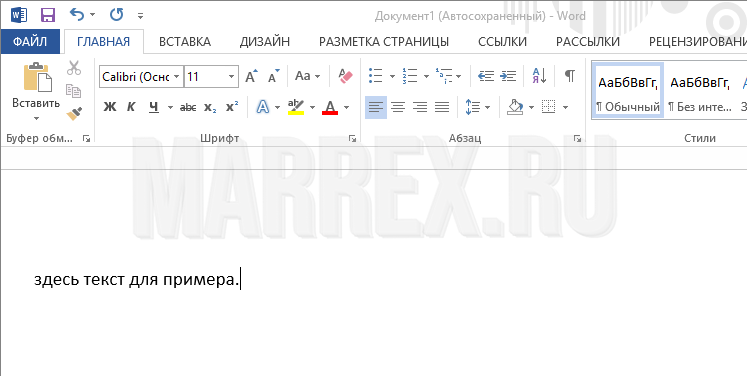Click the Grow Font icon
This screenshot has width=747, height=376.
click(x=251, y=76)
